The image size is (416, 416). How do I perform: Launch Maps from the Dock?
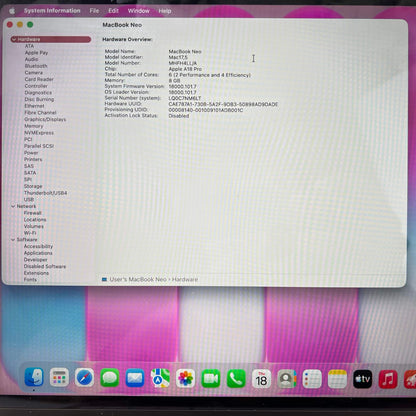160,378
